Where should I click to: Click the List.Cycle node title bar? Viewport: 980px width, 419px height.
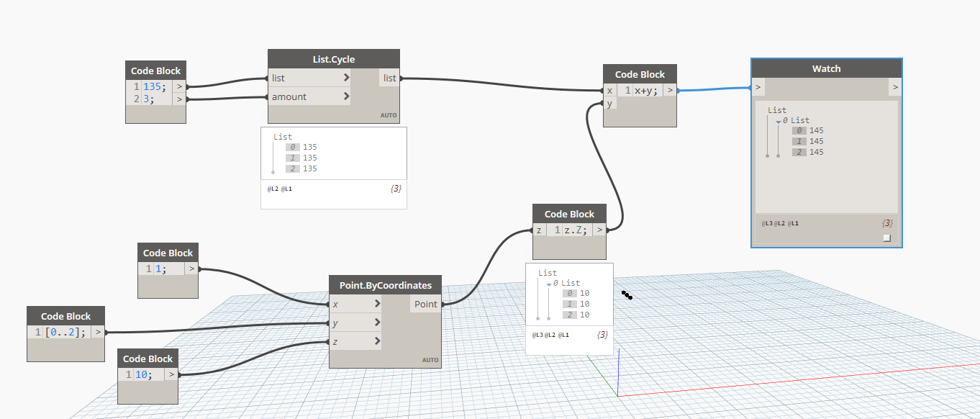click(334, 59)
